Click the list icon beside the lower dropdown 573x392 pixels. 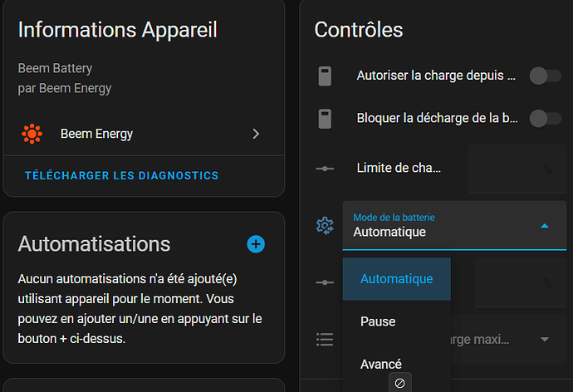(x=325, y=340)
